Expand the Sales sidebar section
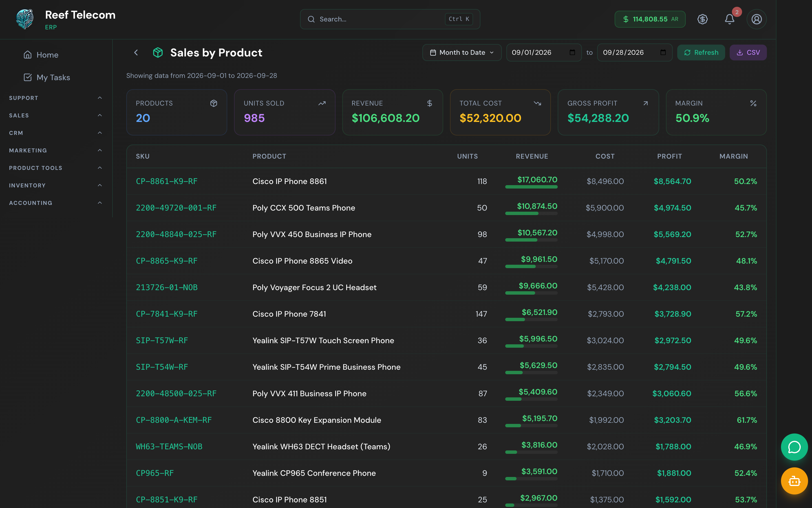The width and height of the screenshot is (812, 508). (x=56, y=115)
